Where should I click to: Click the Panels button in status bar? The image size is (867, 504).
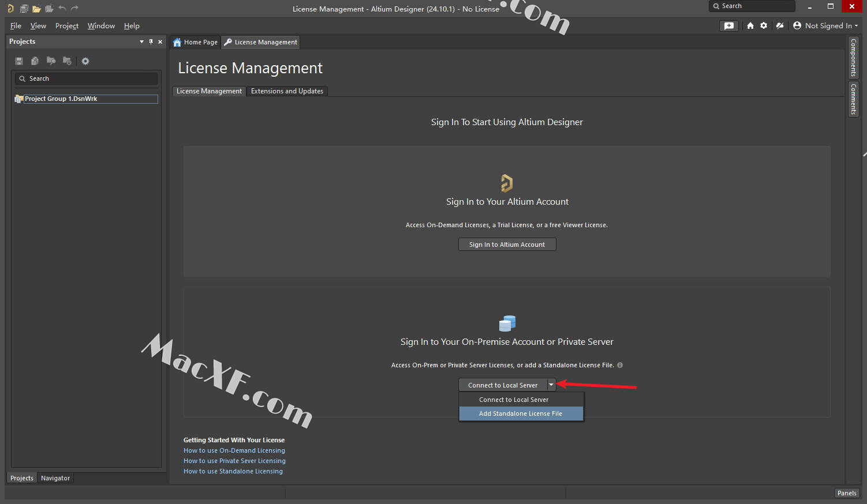(847, 493)
